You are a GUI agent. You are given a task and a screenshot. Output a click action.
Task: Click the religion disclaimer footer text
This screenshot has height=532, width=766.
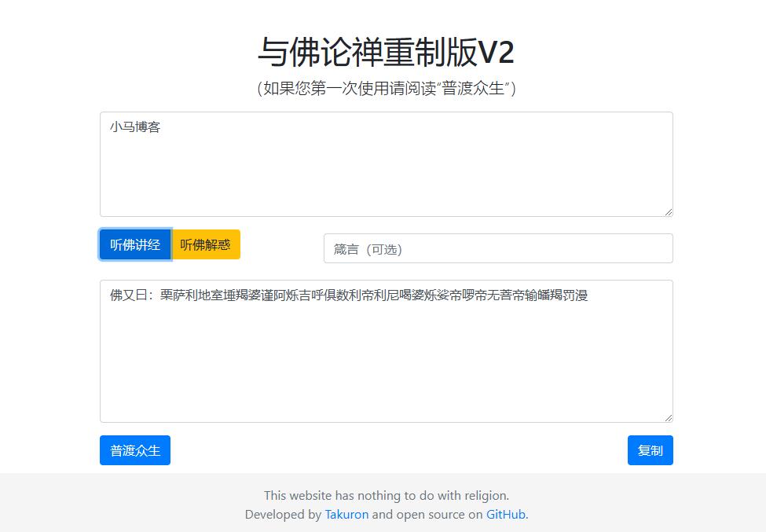tap(387, 495)
